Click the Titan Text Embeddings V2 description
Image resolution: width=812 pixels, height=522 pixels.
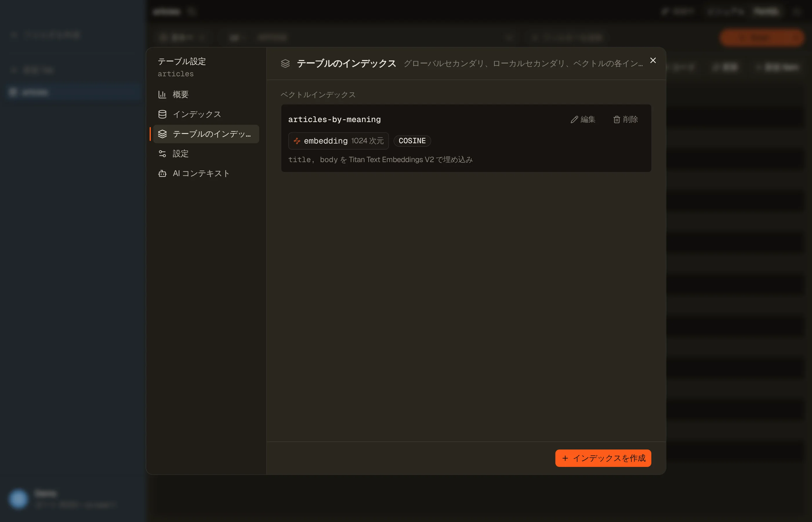pyautogui.click(x=380, y=159)
